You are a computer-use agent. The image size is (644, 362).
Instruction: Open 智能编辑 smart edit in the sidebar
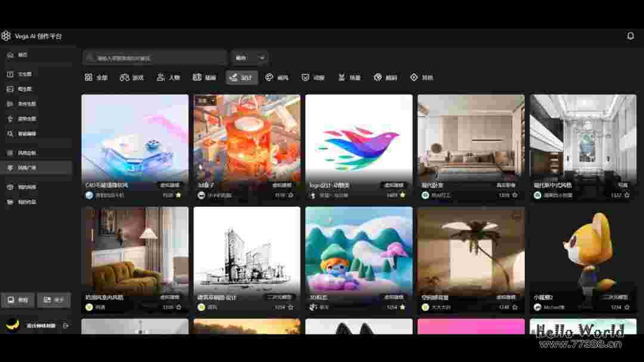click(x=36, y=134)
